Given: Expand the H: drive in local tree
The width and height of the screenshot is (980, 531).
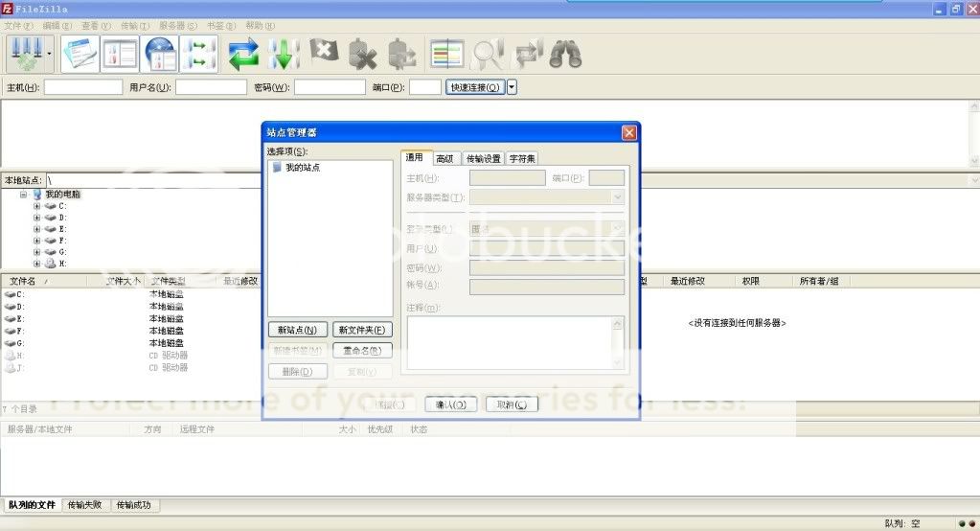Looking at the screenshot, I should (x=36, y=264).
